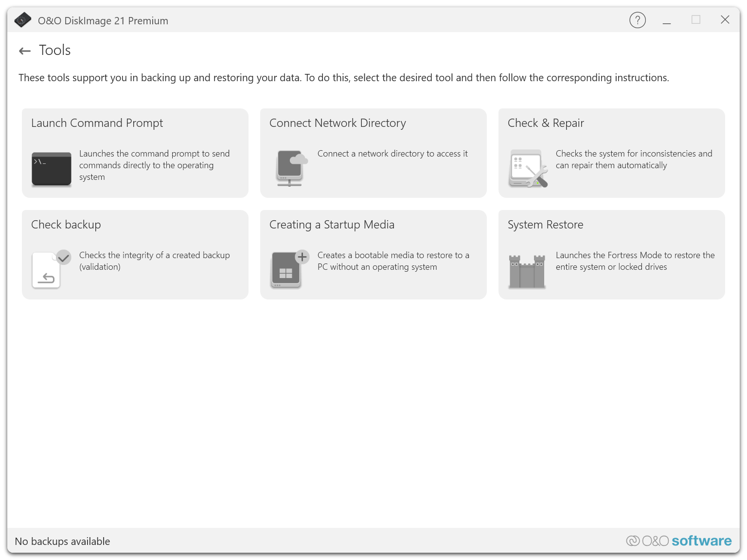Click the Check & Repair wrench icon

tap(528, 169)
